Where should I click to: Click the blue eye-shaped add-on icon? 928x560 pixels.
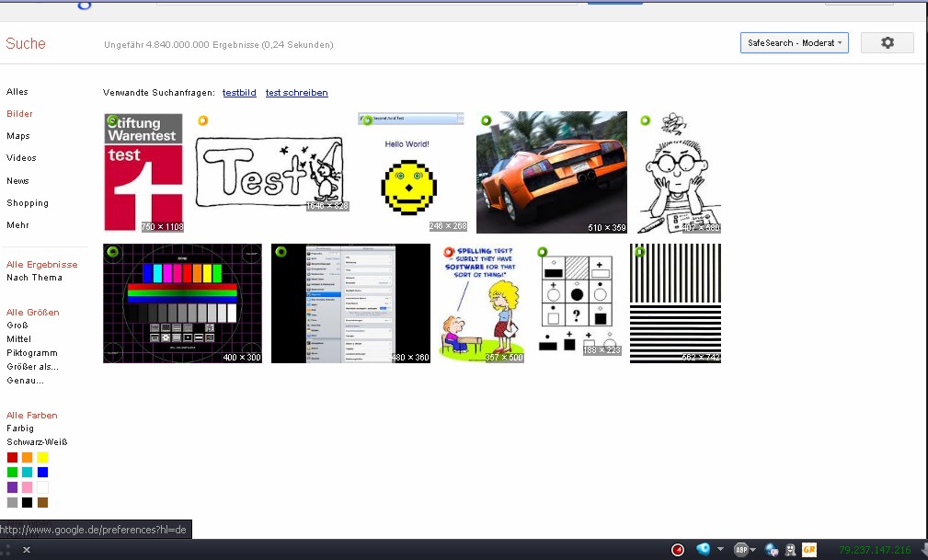704,550
